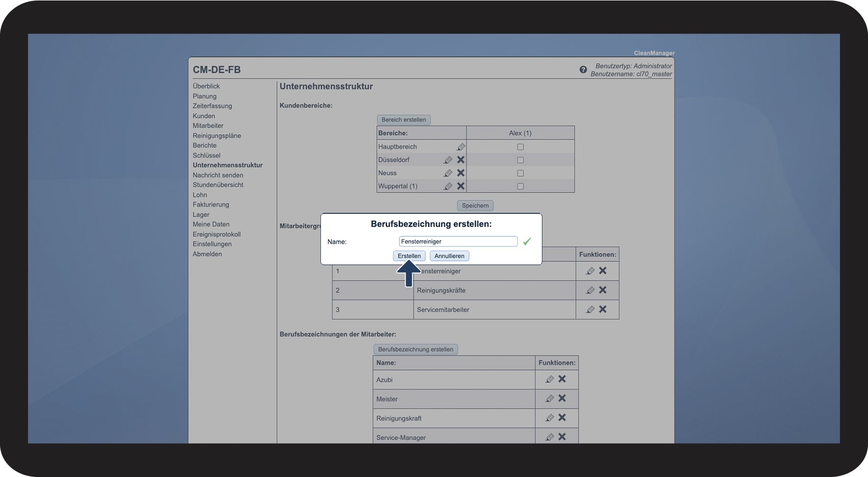Image resolution: width=868 pixels, height=477 pixels.
Task: Click the help question mark icon
Action: click(x=583, y=70)
